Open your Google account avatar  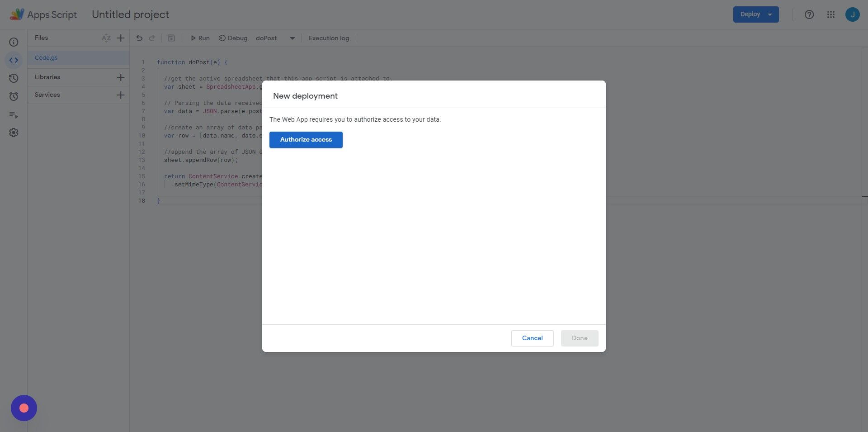[x=853, y=14]
